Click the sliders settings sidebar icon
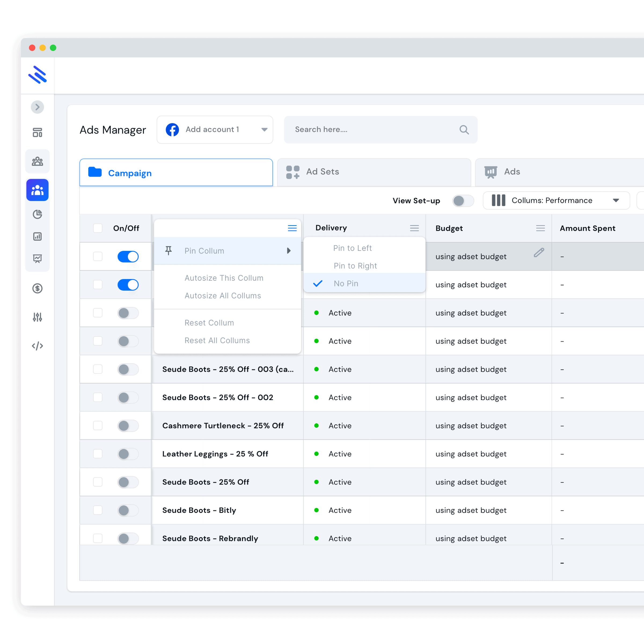This screenshot has height=644, width=644. 37,317
